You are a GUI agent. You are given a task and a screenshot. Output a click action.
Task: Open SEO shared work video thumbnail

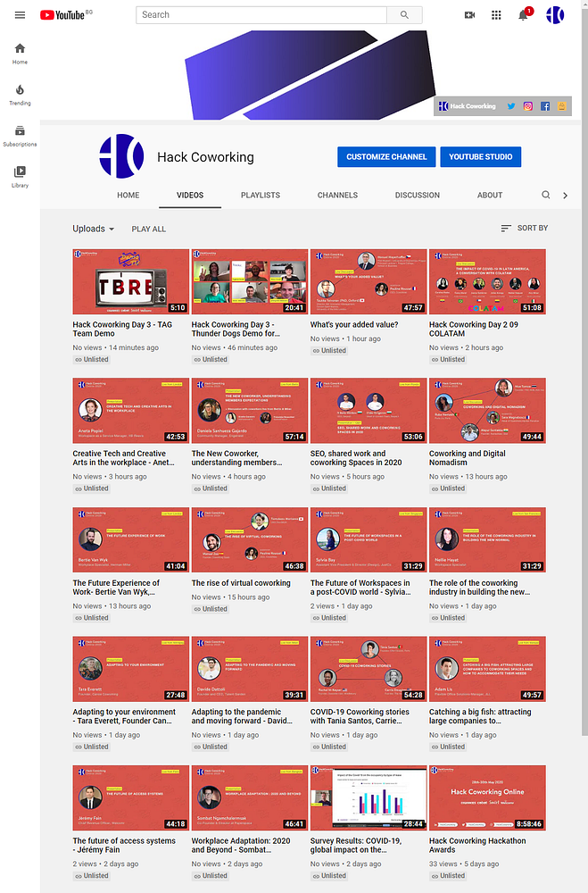[369, 410]
